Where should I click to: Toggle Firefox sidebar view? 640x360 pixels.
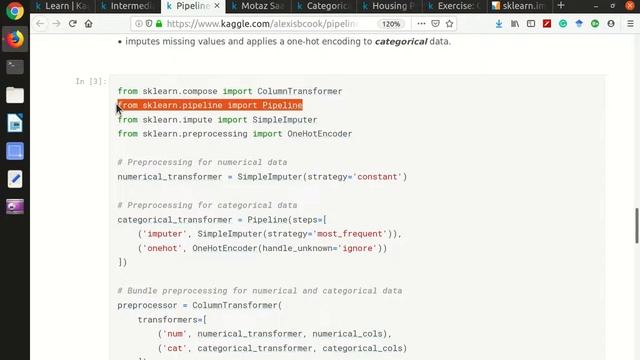pos(531,24)
